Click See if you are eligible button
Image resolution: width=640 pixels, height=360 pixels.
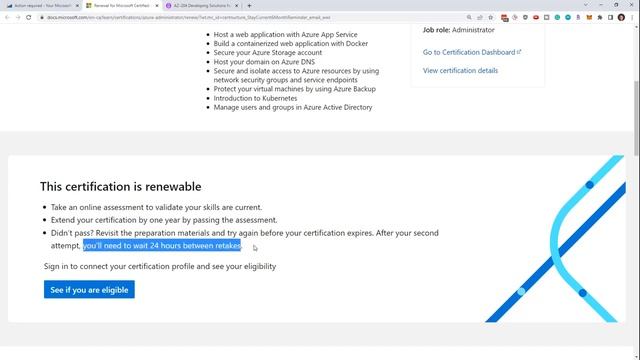pos(89,289)
